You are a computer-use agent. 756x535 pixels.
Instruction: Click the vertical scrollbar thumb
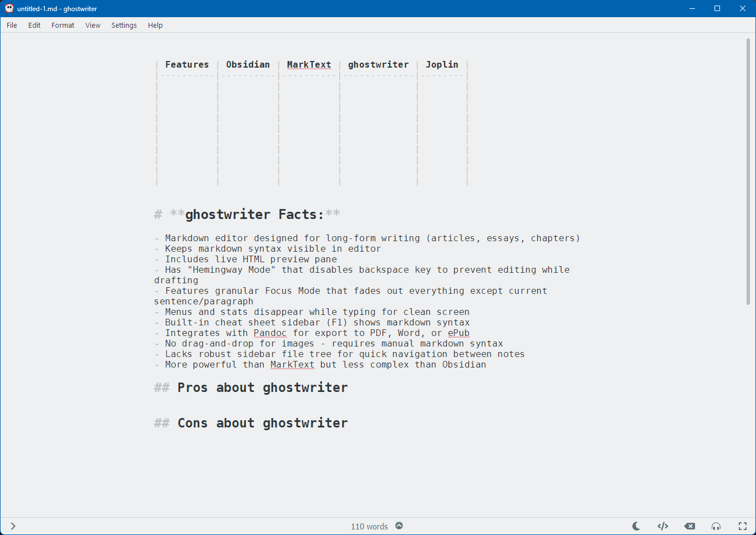(x=748, y=171)
